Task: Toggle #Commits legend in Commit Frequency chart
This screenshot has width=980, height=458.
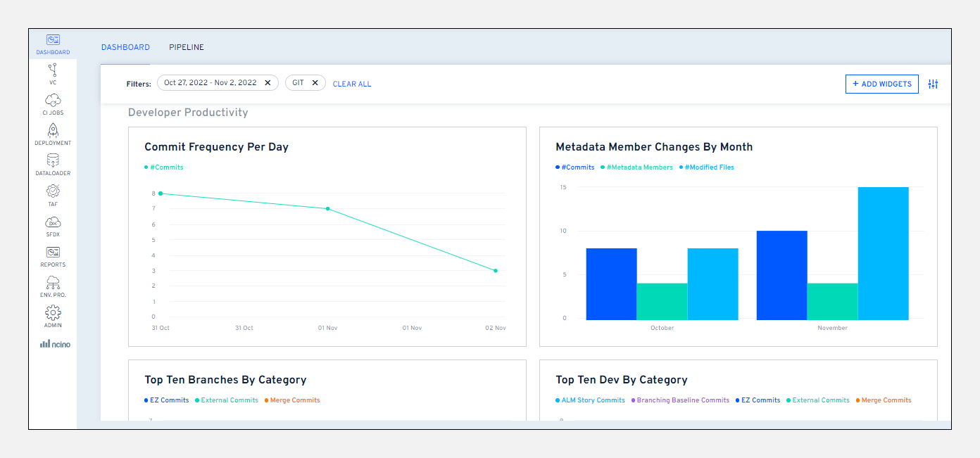Action: pyautogui.click(x=166, y=167)
